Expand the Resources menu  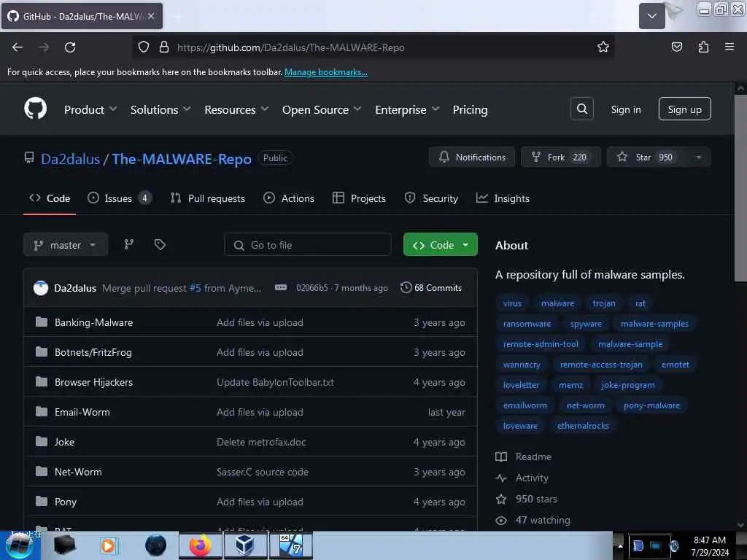[x=236, y=109]
